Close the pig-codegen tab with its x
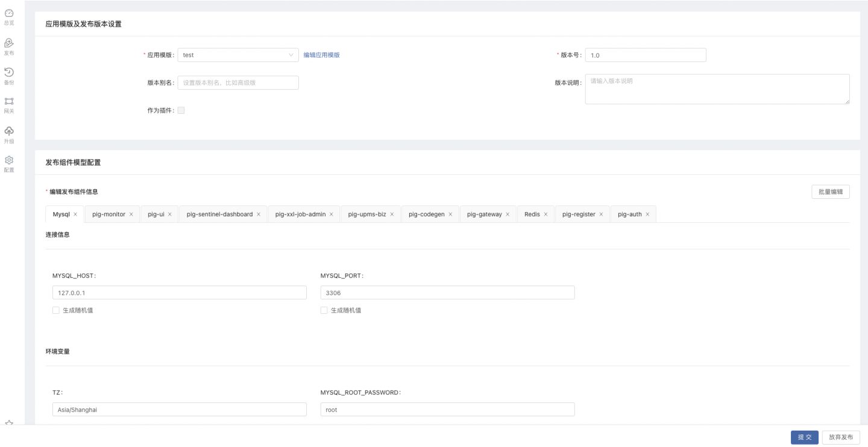The width and height of the screenshot is (868, 447). [x=450, y=214]
